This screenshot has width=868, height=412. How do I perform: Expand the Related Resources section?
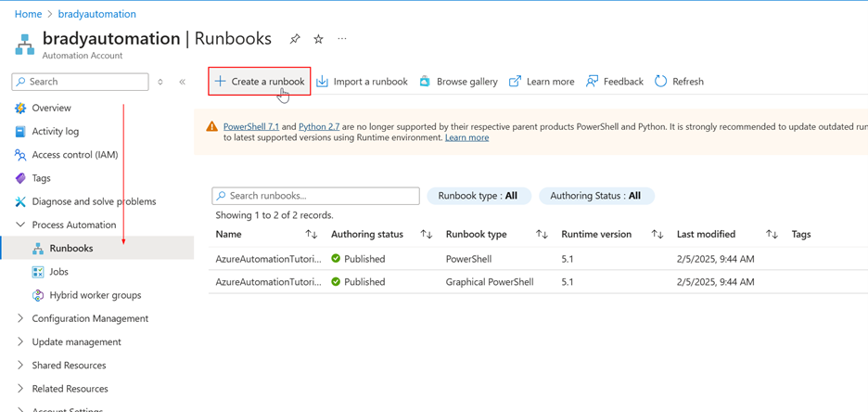pos(20,388)
